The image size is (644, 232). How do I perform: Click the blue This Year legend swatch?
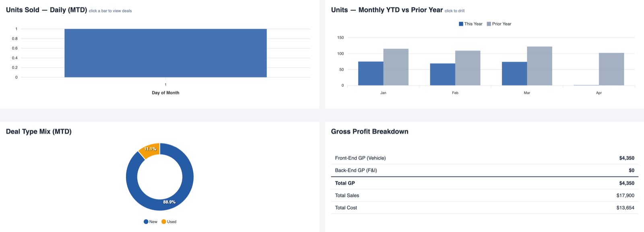[462, 24]
